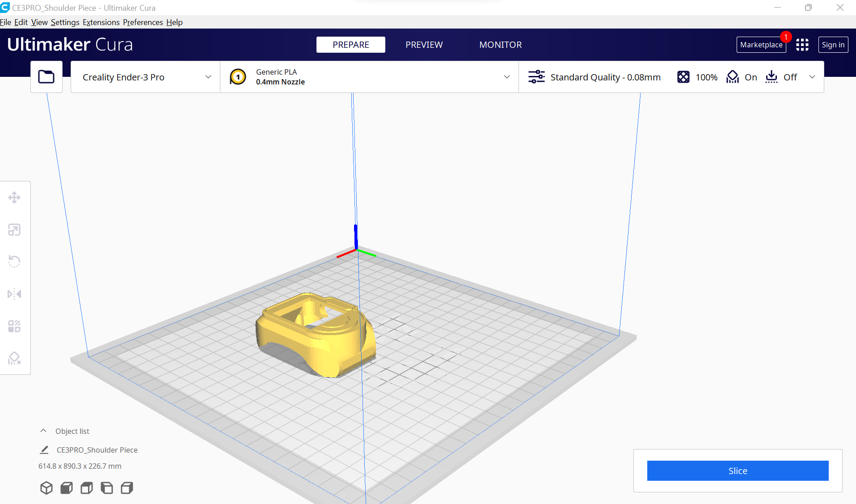The height and width of the screenshot is (504, 856).
Task: Click the Slice button
Action: [x=738, y=470]
